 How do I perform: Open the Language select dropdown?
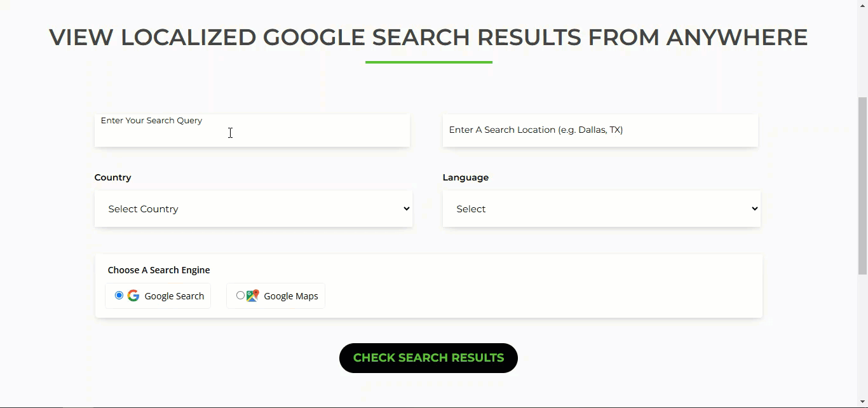[x=601, y=209]
